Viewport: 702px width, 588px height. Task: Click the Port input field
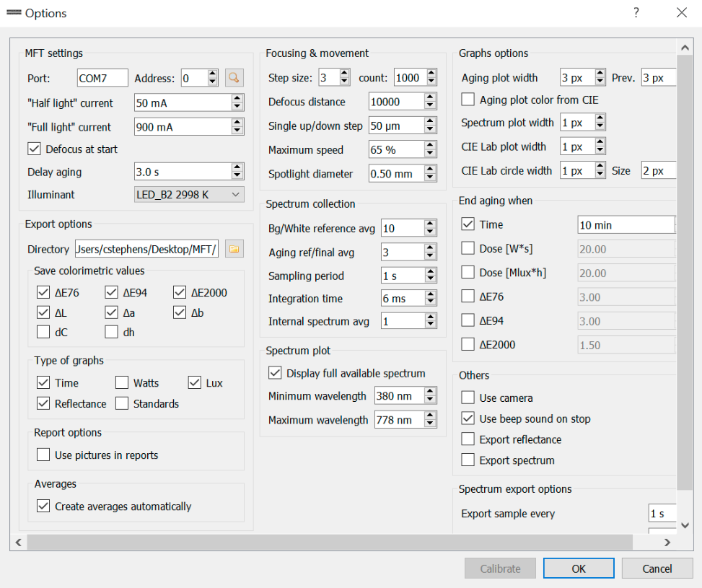pos(102,78)
